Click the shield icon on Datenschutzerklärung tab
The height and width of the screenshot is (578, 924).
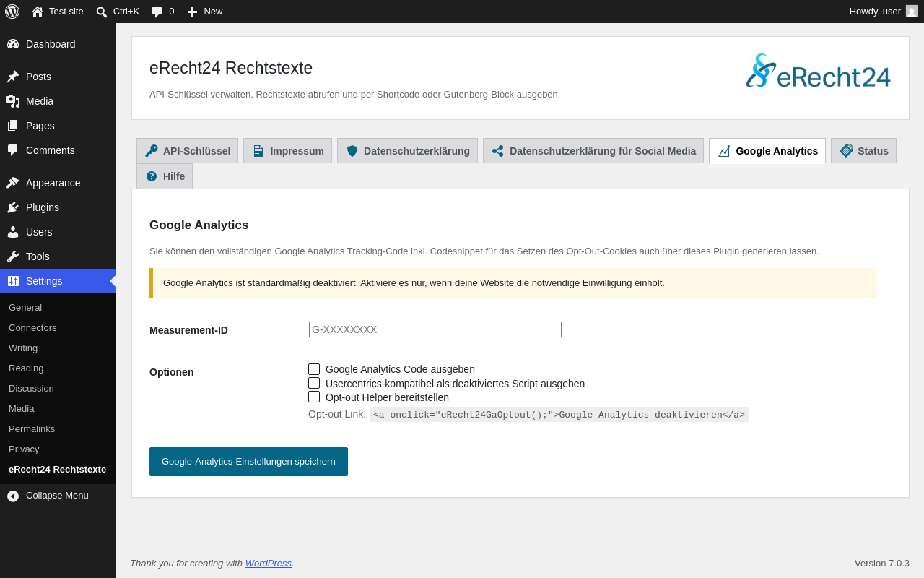[352, 151]
